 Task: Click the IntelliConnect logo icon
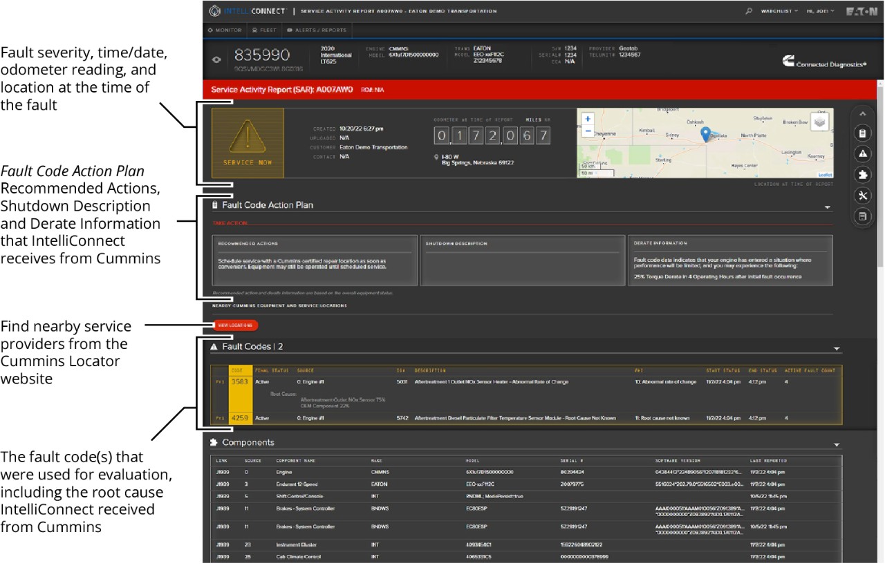214,11
